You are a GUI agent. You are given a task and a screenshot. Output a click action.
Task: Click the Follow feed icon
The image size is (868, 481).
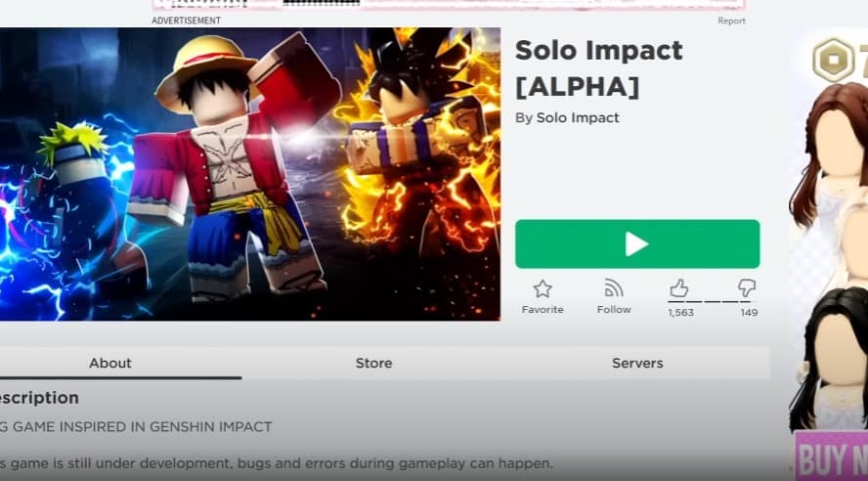click(613, 288)
